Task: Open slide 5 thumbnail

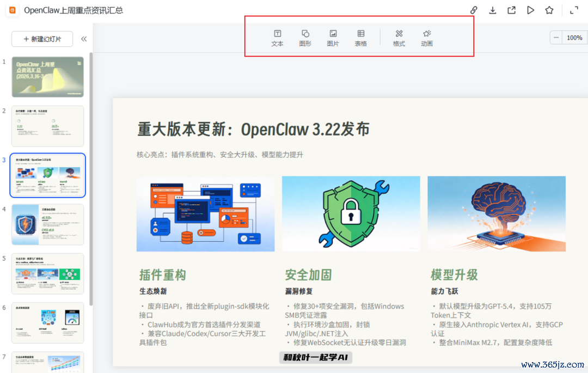Action: (x=47, y=274)
